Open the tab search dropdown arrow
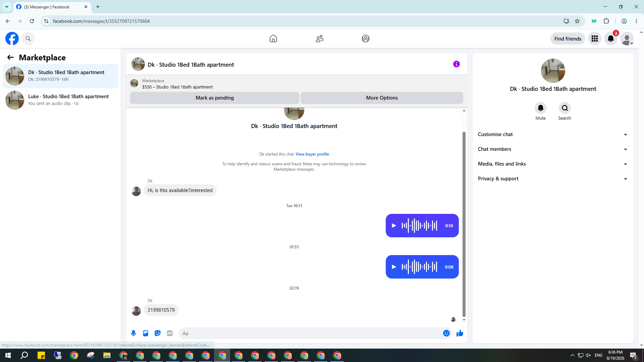 coord(7,7)
